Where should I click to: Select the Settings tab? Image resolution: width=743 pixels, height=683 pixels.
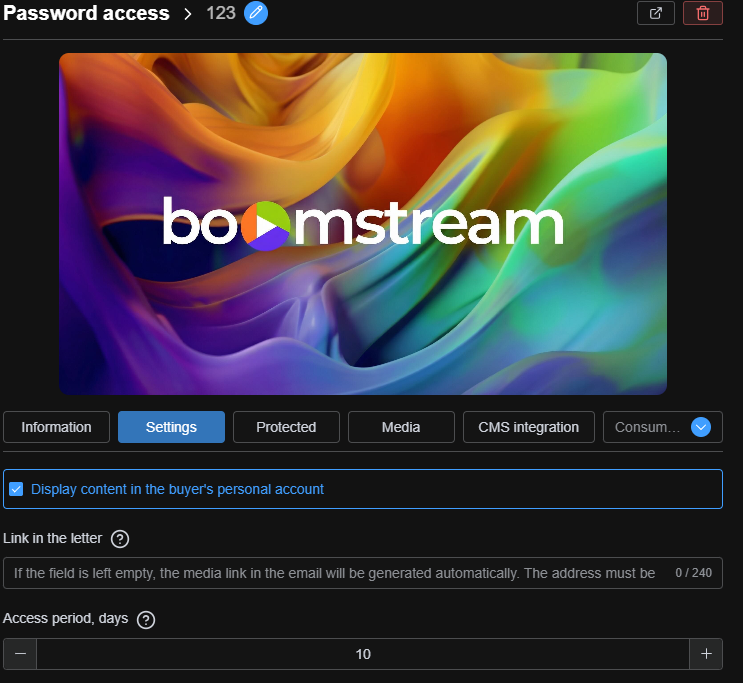(x=171, y=427)
